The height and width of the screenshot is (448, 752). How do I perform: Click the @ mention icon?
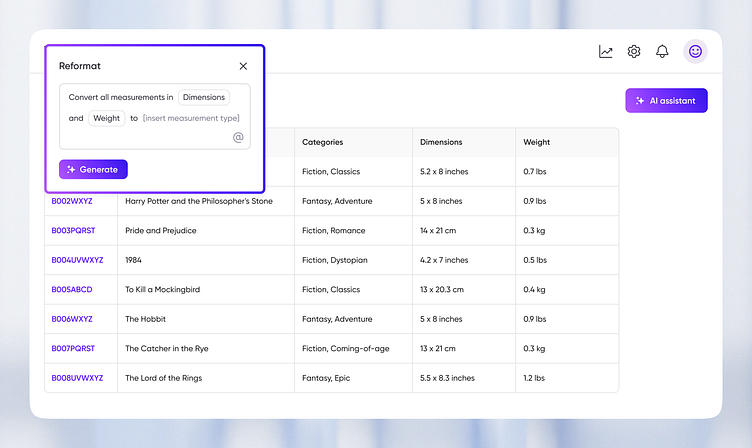pyautogui.click(x=238, y=137)
